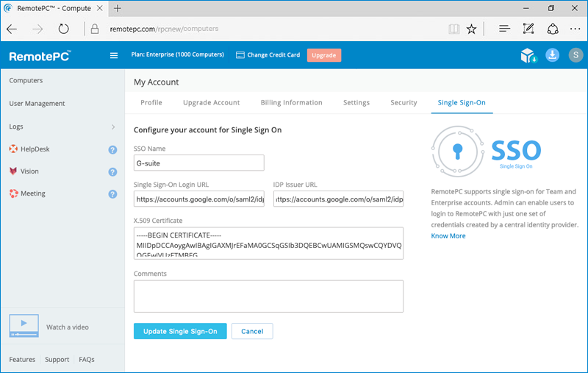The image size is (588, 373).
Task: Open the download icon in header
Action: tap(552, 55)
